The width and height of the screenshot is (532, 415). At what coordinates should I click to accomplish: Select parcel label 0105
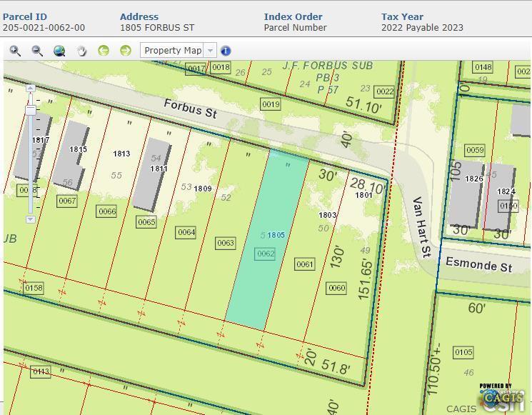pos(463,352)
